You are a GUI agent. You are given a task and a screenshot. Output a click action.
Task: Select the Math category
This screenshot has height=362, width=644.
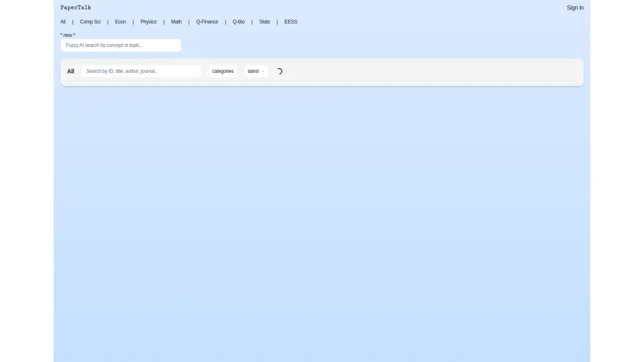click(176, 22)
